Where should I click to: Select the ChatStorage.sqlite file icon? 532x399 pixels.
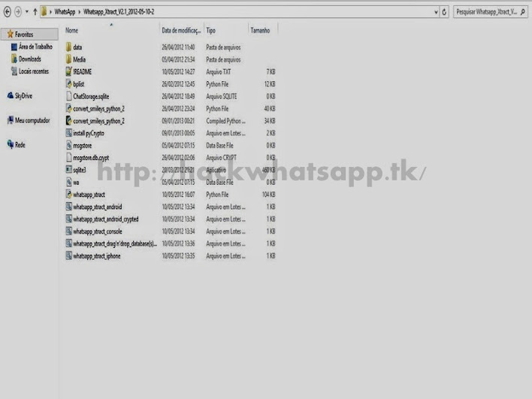point(68,96)
